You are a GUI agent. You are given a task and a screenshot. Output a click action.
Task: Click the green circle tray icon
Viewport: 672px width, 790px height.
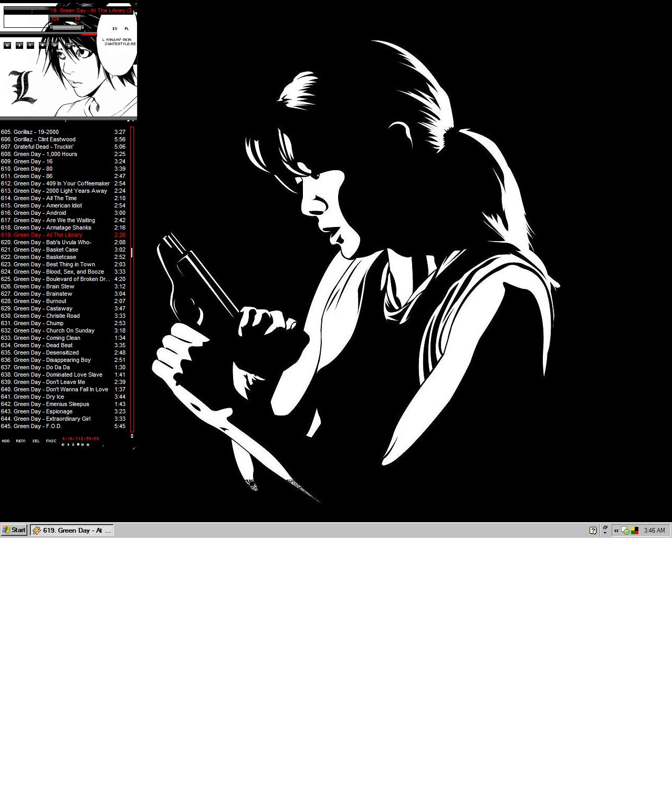click(x=625, y=531)
